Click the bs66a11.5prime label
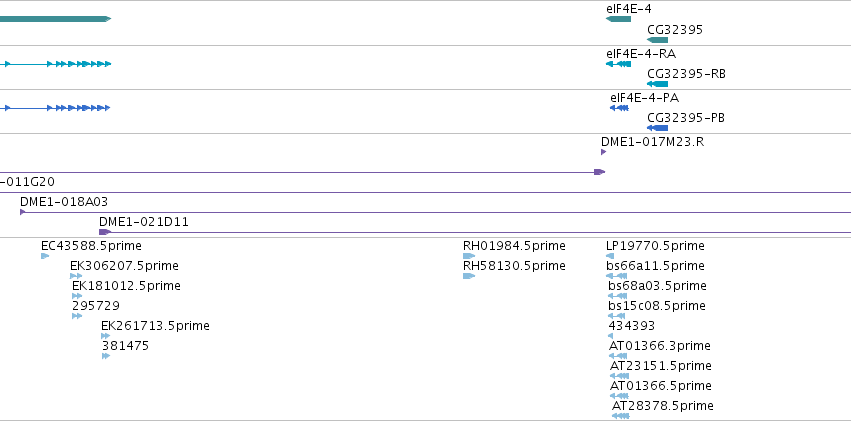Image resolution: width=851 pixels, height=421 pixels. (655, 266)
